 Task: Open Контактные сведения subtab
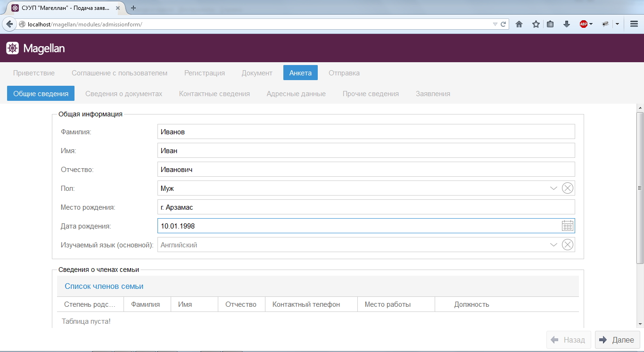(215, 94)
